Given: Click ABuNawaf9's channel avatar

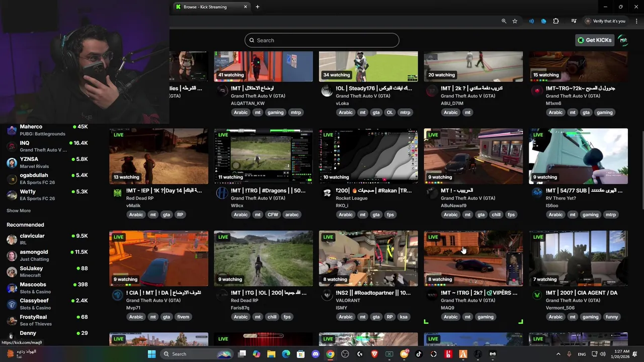Looking at the screenshot, I should click(x=432, y=193).
